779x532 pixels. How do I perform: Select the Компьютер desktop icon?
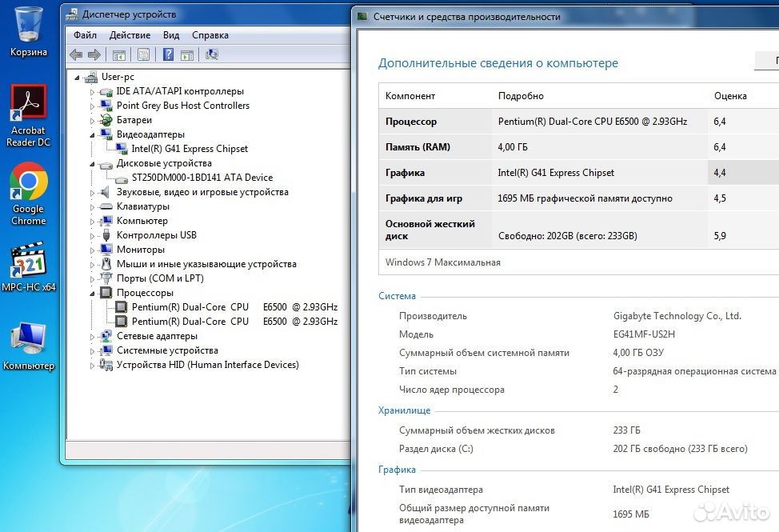pos(29,346)
